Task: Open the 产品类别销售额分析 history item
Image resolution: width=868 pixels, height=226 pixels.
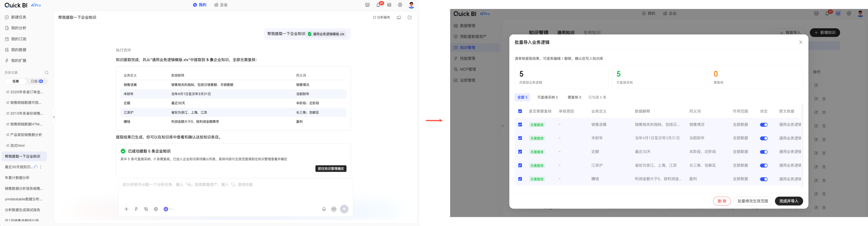Action: [24, 135]
